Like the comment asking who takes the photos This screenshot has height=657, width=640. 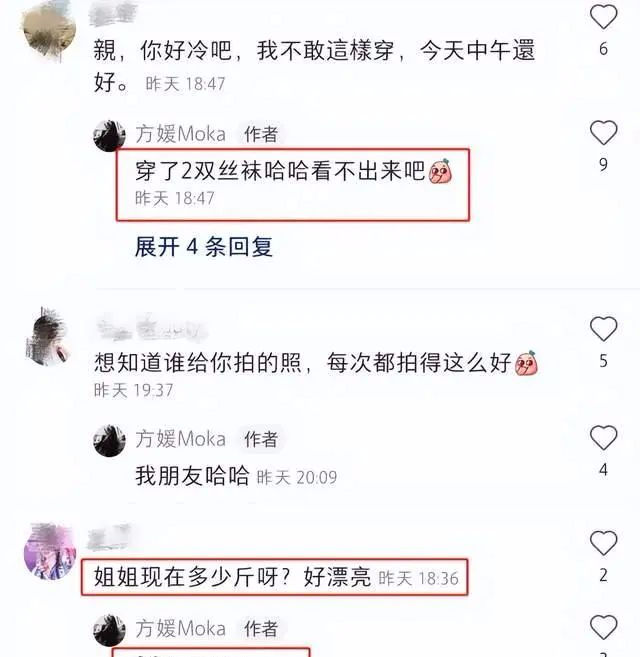604,329
